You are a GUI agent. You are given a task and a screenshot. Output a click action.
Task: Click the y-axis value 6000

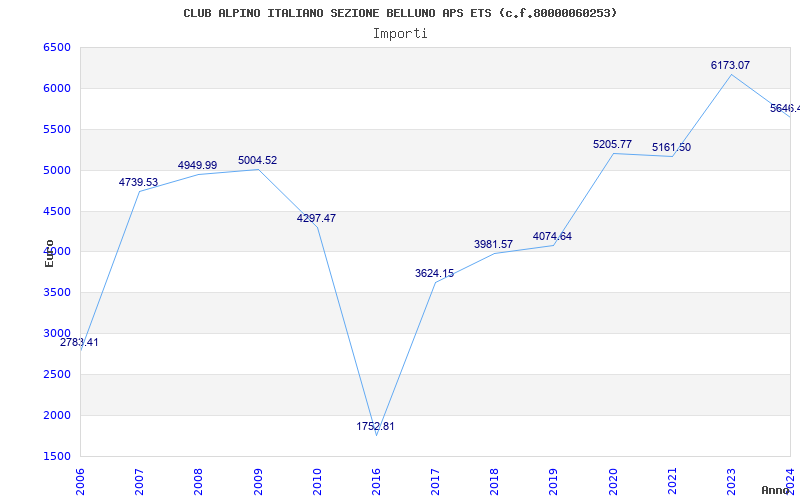(57, 88)
